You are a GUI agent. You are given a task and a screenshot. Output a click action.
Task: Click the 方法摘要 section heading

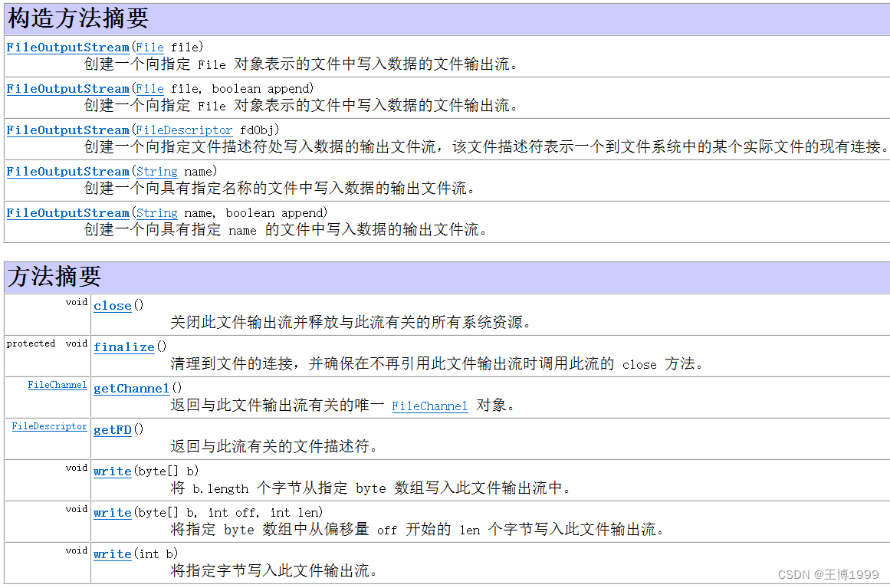[54, 277]
